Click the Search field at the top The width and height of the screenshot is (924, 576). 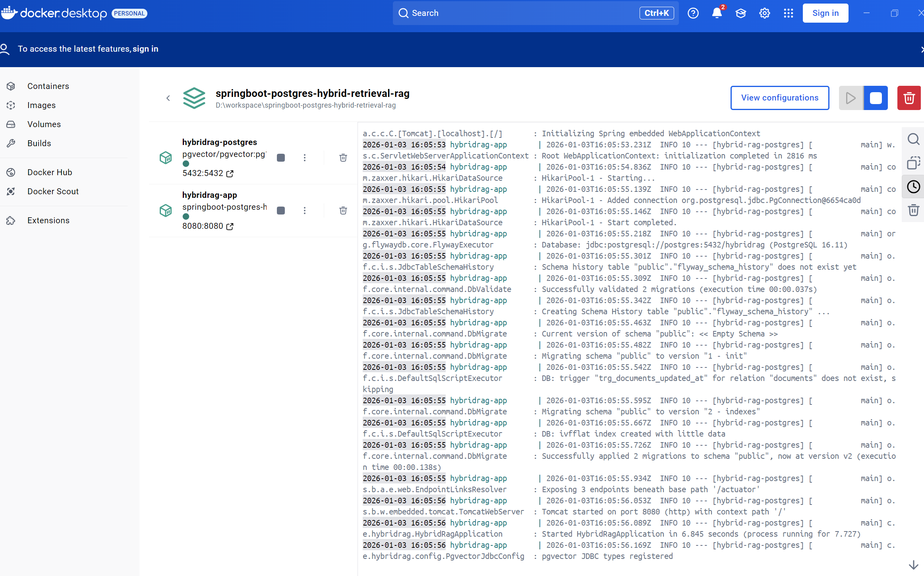535,13
